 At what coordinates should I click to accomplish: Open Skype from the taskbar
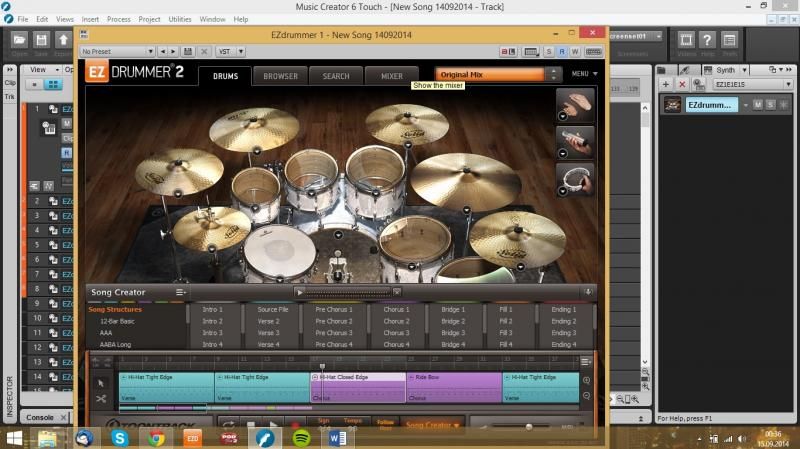click(x=120, y=438)
